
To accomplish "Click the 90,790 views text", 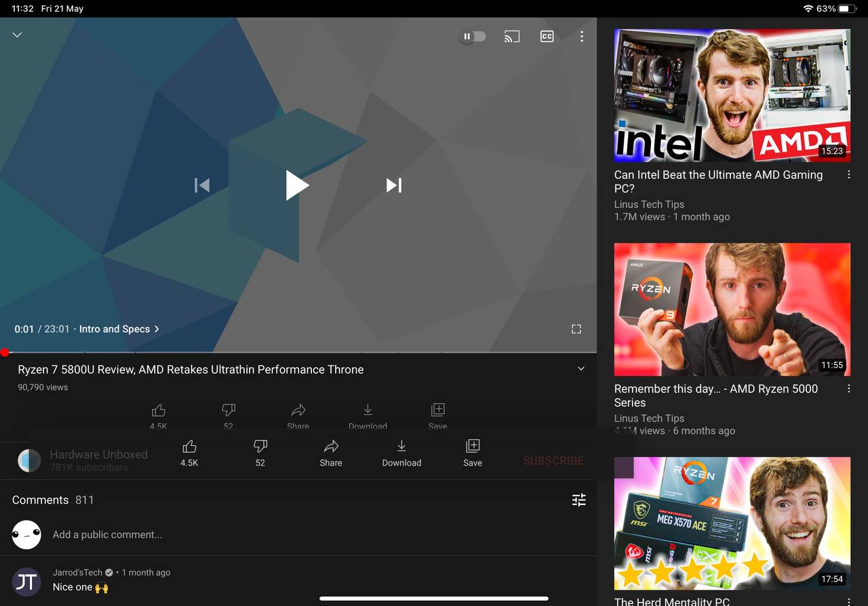I will click(43, 387).
